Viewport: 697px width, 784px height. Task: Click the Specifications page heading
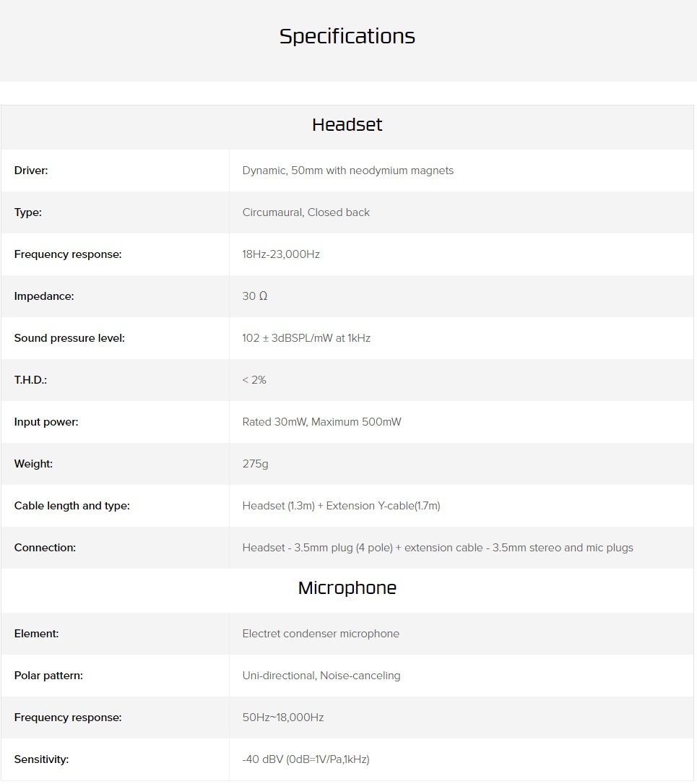point(347,36)
